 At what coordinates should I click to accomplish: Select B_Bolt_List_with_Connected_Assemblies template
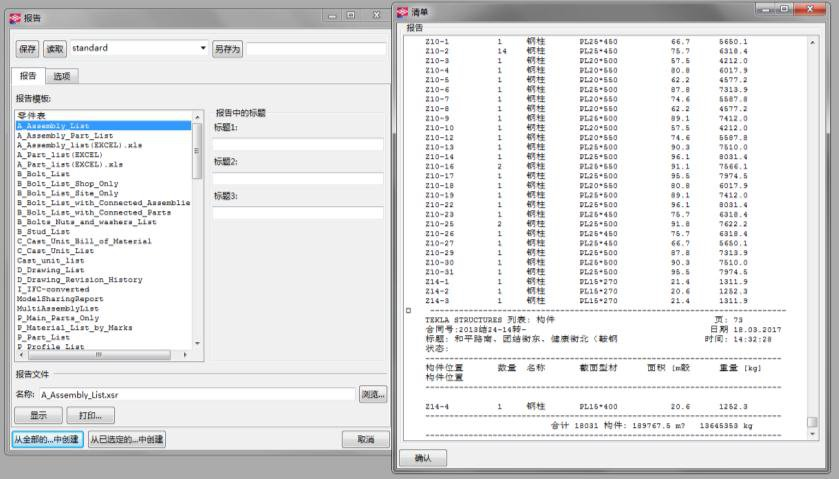(103, 203)
